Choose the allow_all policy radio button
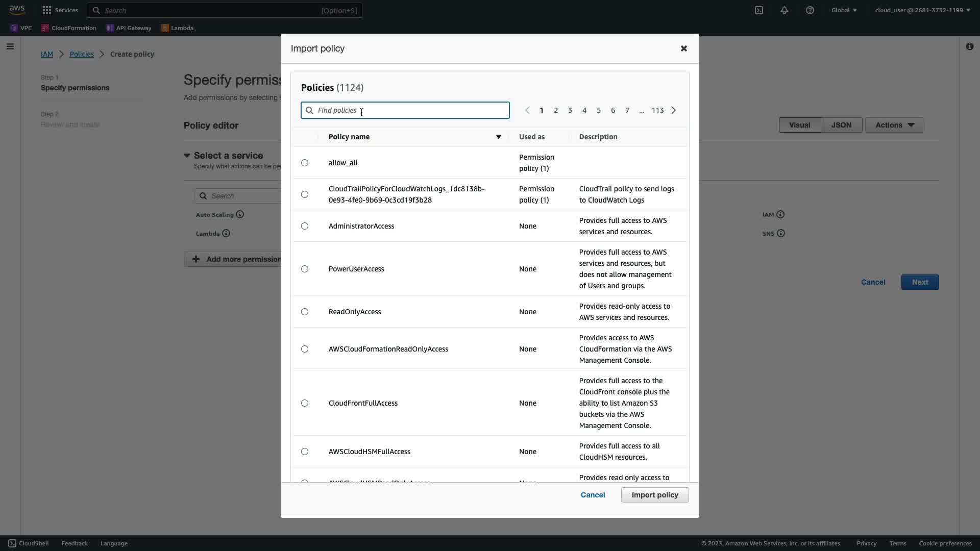980x551 pixels. click(305, 163)
